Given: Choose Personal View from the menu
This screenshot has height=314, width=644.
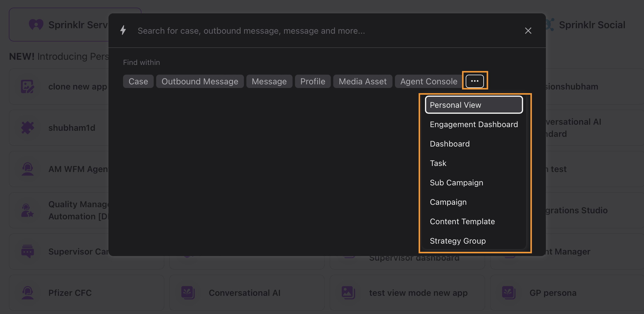Looking at the screenshot, I should (474, 105).
